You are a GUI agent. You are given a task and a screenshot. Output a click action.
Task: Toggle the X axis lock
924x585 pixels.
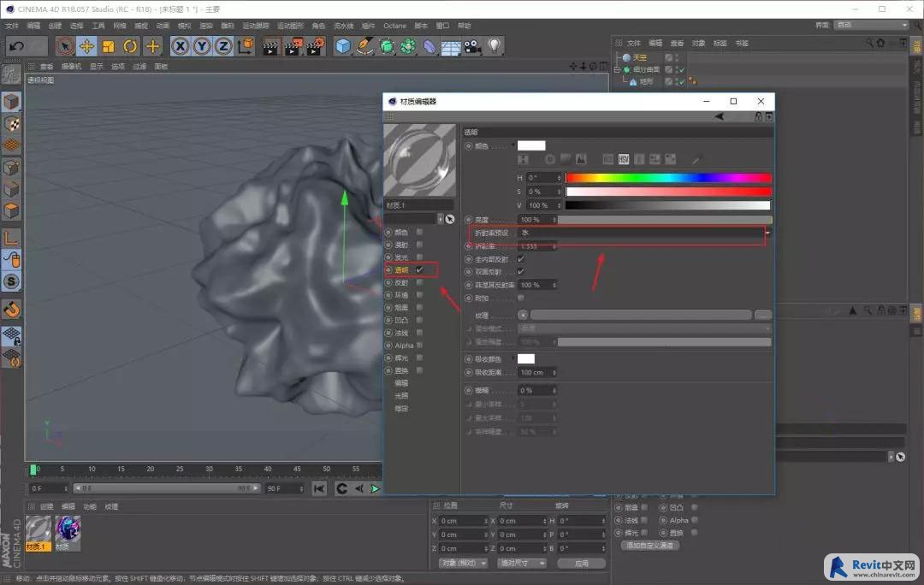coord(181,46)
